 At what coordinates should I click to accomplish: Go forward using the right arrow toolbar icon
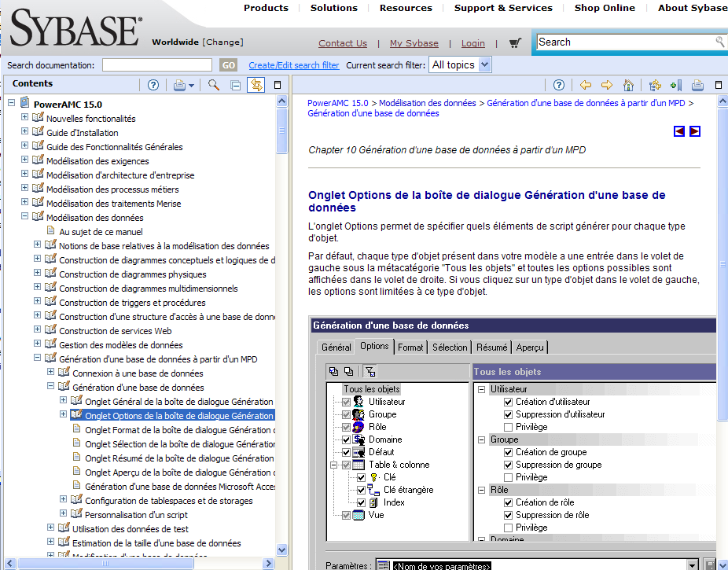[x=606, y=85]
